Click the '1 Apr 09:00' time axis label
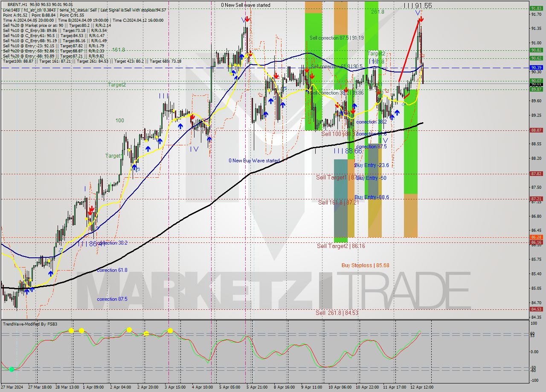The height and width of the screenshot is (392, 546). pos(93,387)
